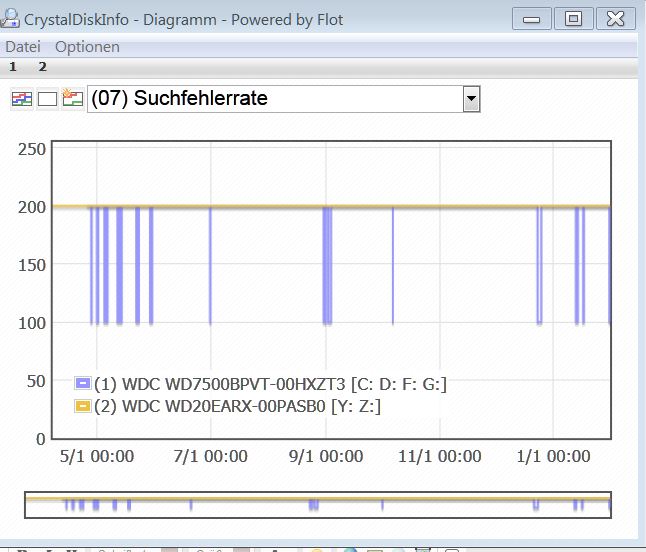Click the reset graph icon with star

pyautogui.click(x=73, y=98)
